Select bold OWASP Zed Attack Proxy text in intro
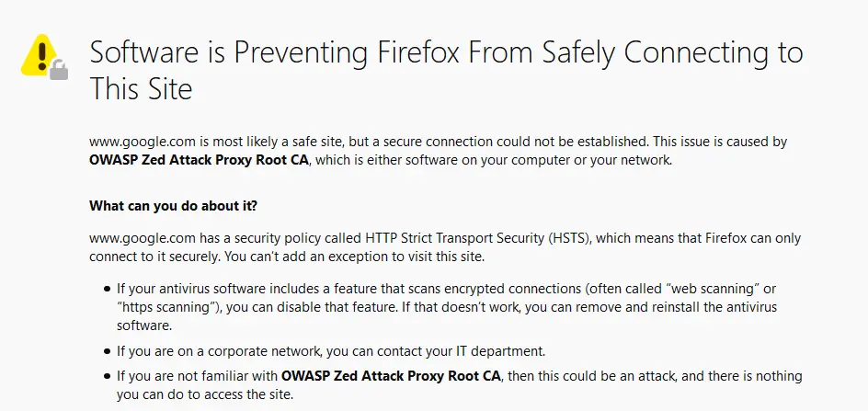868x411 pixels. [199, 161]
